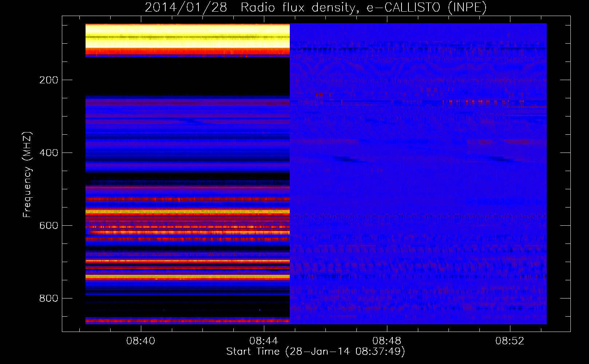The height and width of the screenshot is (364, 589).
Task: Click the 200 frequency tick label
Action: point(49,80)
